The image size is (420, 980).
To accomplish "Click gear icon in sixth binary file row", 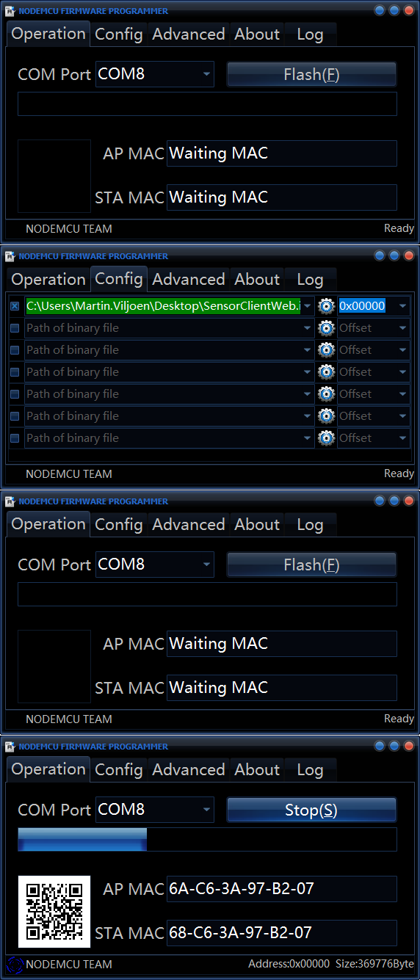I will pos(326,416).
